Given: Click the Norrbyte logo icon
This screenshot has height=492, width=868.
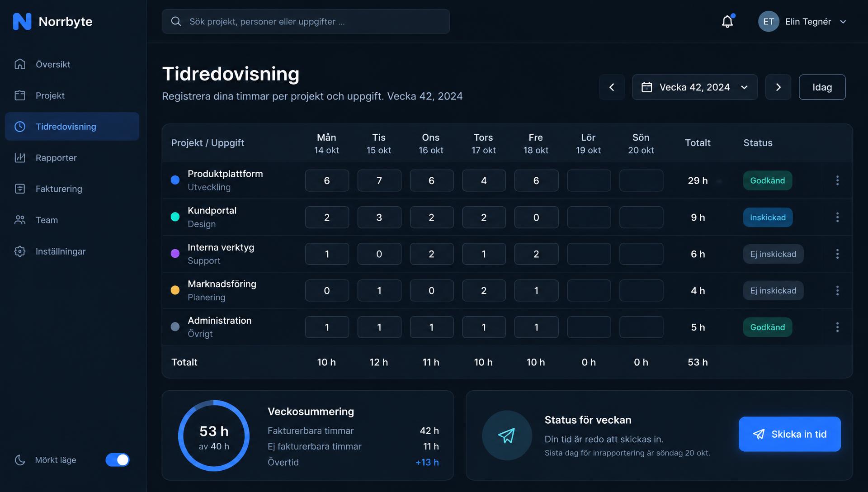Looking at the screenshot, I should pos(22,21).
